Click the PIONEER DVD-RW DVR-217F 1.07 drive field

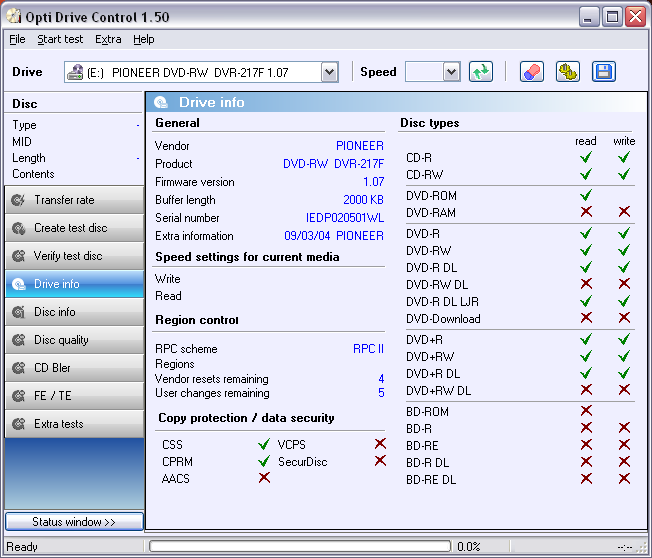coord(201,72)
